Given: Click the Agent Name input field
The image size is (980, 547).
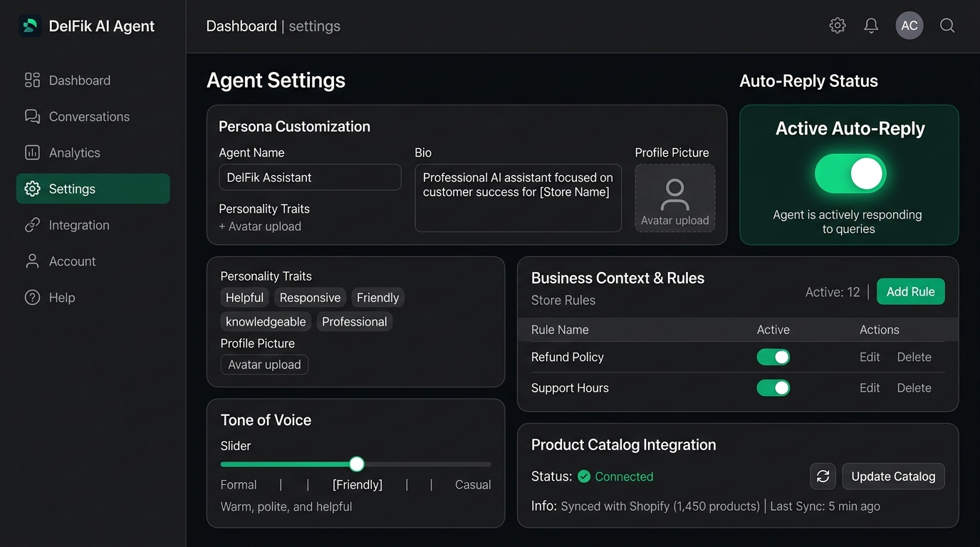Looking at the screenshot, I should (310, 177).
